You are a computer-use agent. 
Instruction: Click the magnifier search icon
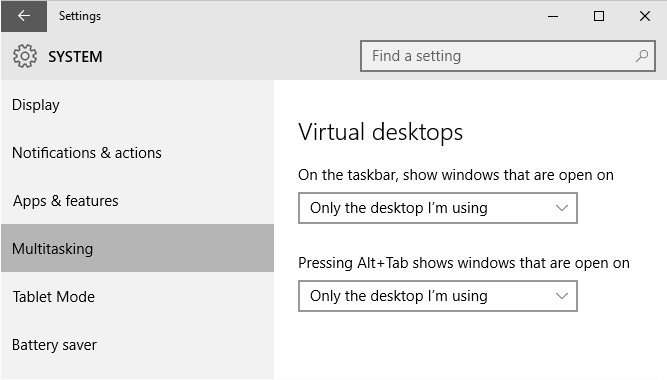[x=641, y=56]
